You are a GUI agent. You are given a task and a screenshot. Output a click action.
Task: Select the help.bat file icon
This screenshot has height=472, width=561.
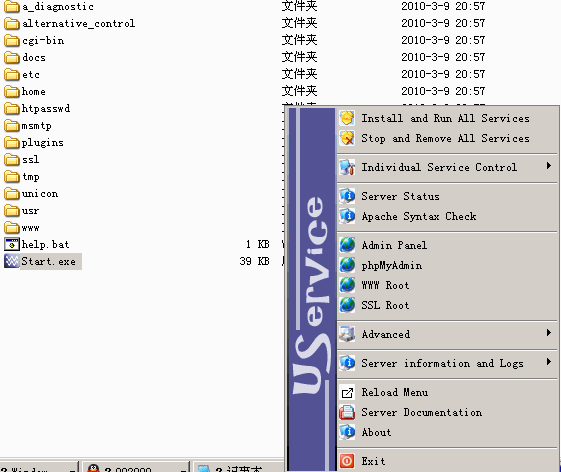tap(11, 244)
